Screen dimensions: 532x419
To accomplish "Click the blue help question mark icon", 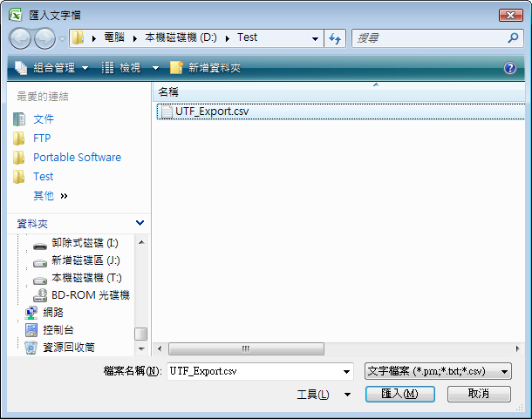I will click(510, 67).
